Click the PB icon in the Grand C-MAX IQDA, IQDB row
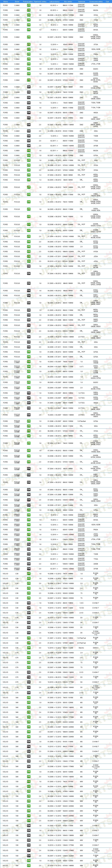 [x=29, y=525]
